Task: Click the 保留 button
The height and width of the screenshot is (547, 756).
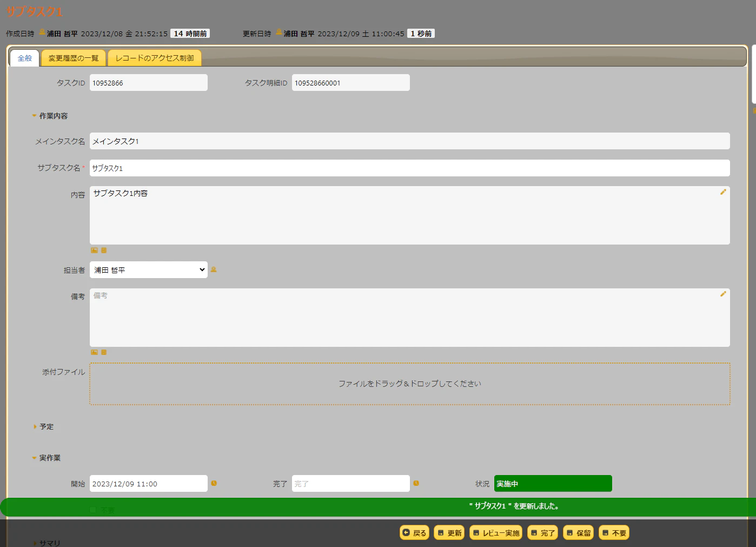Action: pyautogui.click(x=579, y=533)
